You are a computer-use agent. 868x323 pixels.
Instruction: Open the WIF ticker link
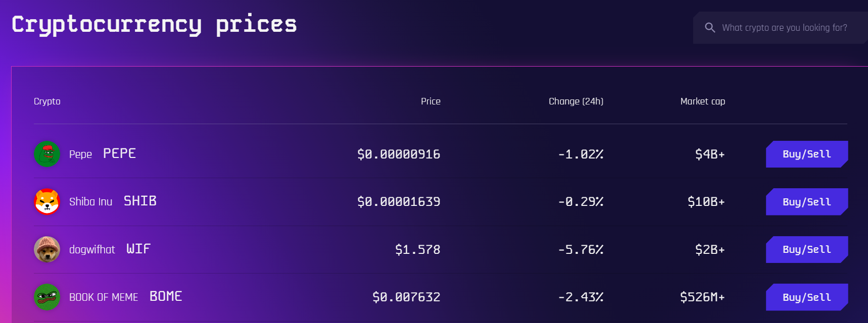[138, 249]
